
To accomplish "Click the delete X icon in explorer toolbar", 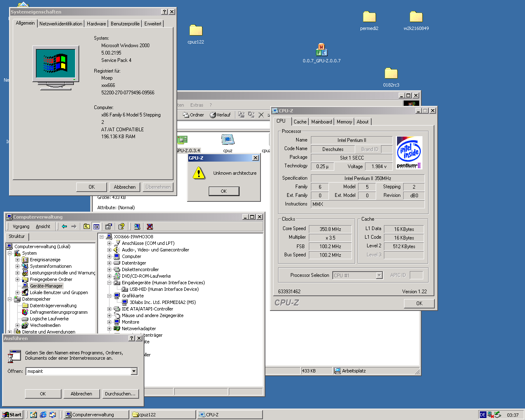I will coord(261,115).
